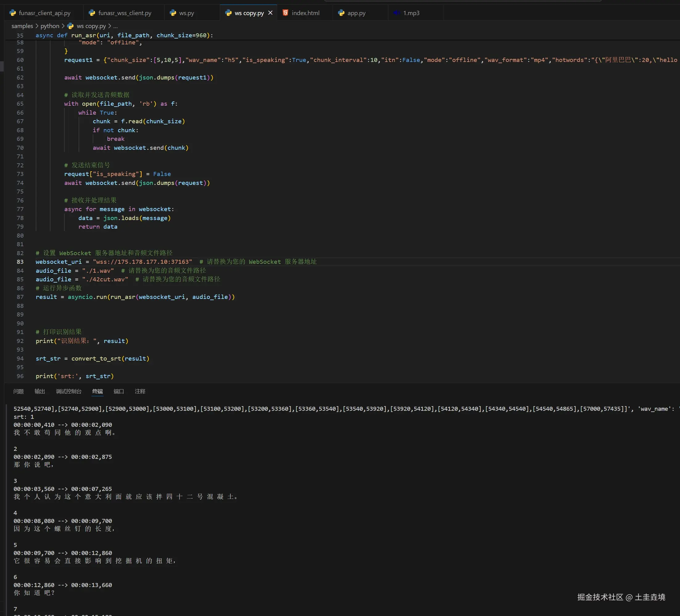
Task: Open the index.html editor tab
Action: point(305,13)
